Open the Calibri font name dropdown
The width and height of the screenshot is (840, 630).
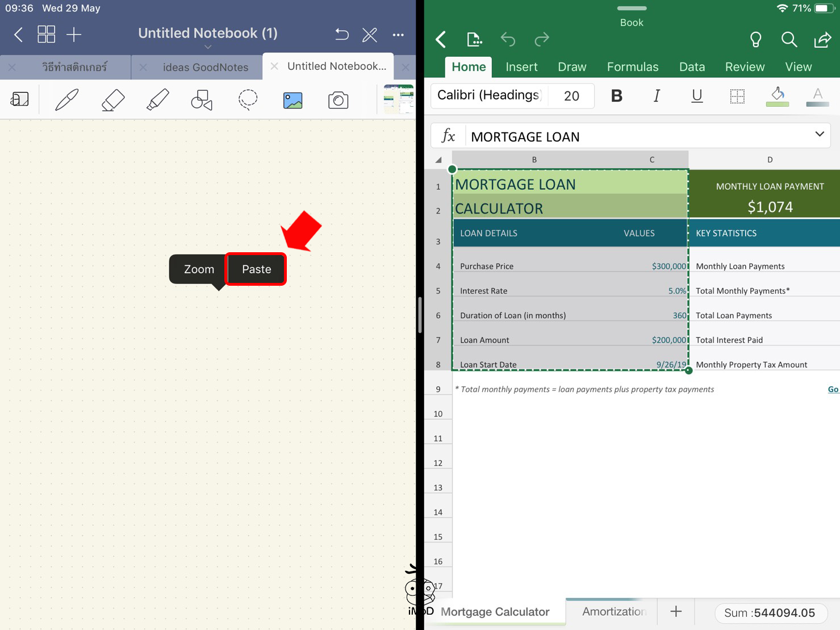(488, 95)
